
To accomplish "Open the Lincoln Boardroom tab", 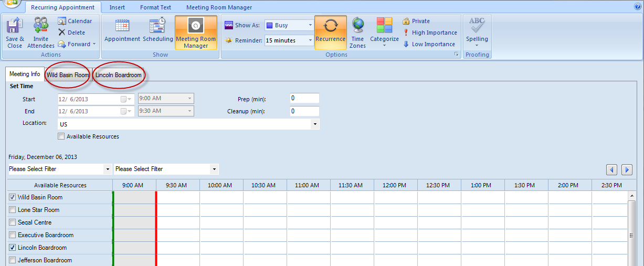I will click(119, 75).
